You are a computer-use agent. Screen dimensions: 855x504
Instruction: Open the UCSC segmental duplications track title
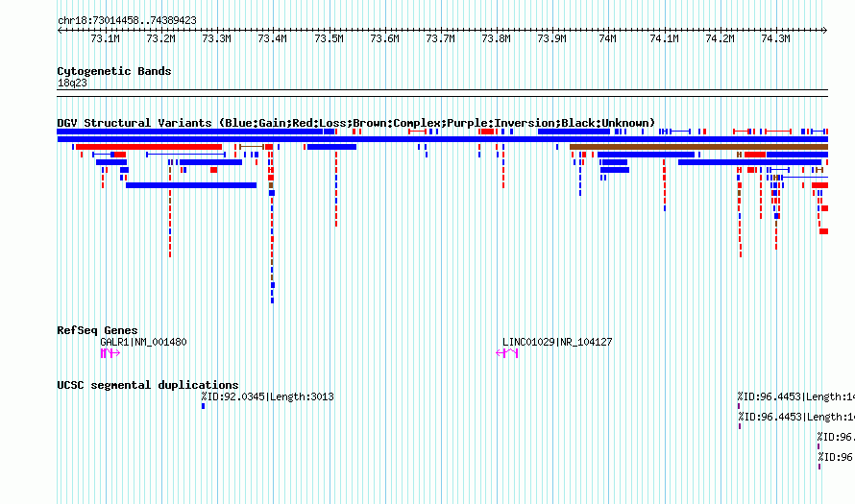click(148, 385)
